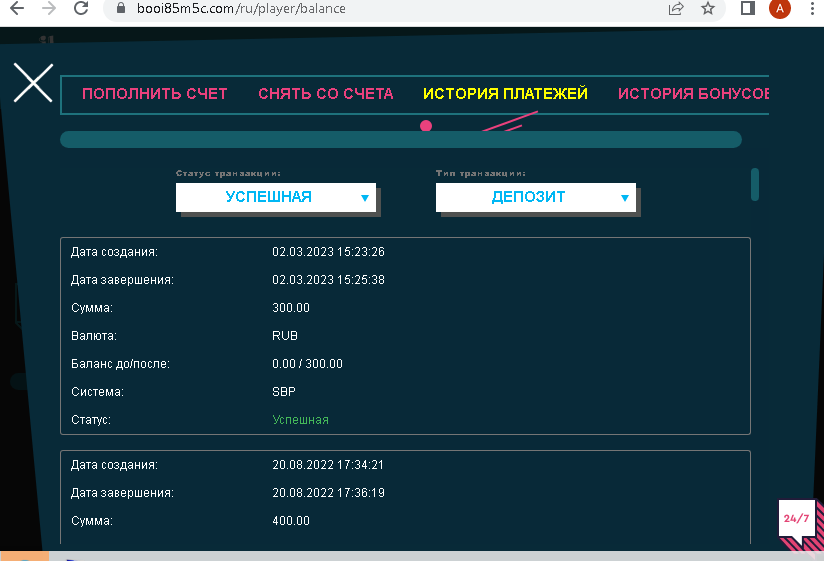Open site info via the lock icon
Viewport: 824px width, 561px height.
coord(119,9)
